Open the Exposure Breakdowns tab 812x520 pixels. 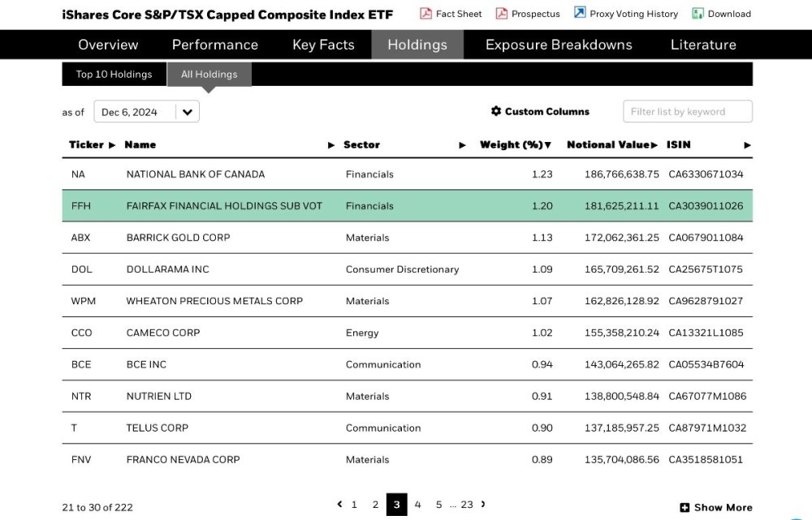559,45
